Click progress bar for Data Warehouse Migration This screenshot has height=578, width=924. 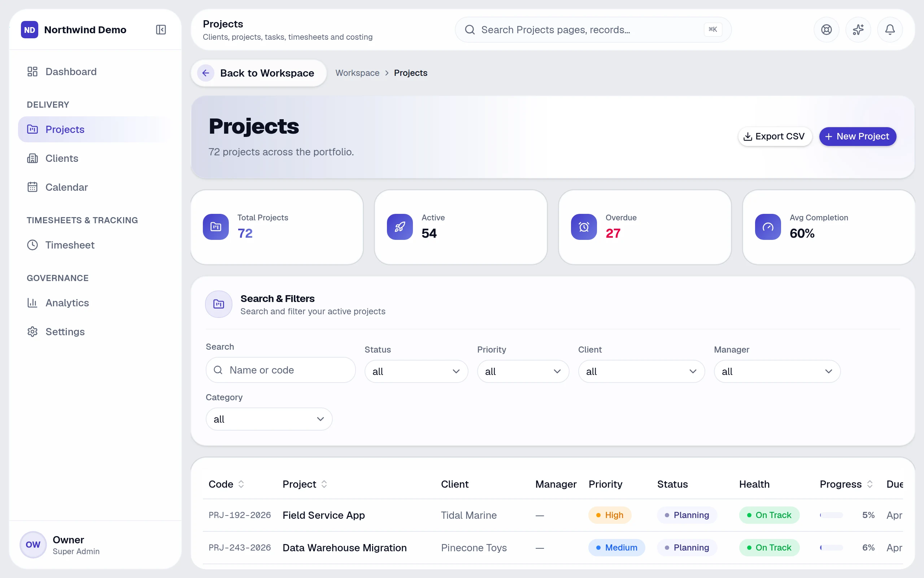pos(831,547)
